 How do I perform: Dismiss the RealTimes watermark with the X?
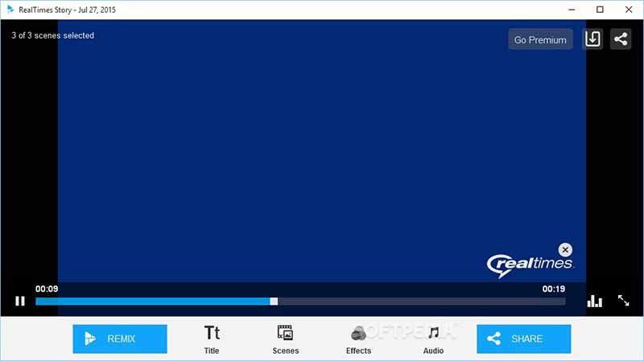click(565, 249)
